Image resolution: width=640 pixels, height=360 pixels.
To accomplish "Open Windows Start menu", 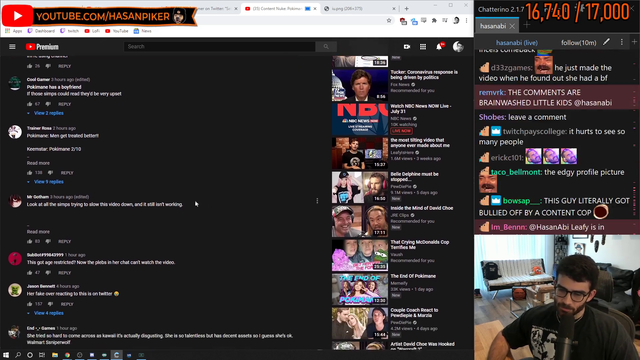I will click(x=6, y=355).
